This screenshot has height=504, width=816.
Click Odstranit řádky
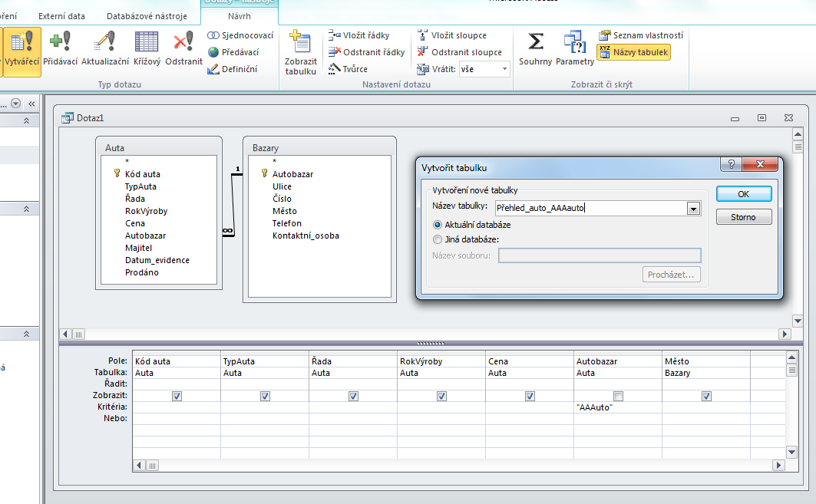pos(366,52)
